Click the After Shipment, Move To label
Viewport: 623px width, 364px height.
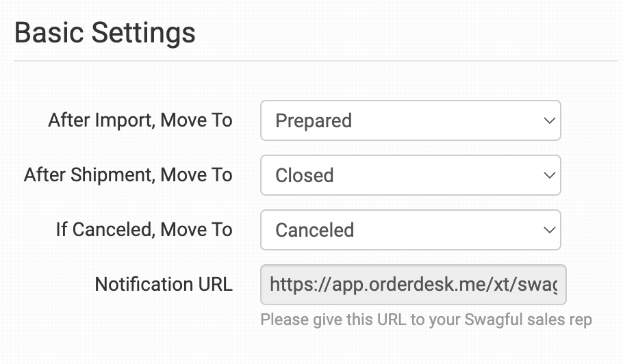click(x=128, y=175)
